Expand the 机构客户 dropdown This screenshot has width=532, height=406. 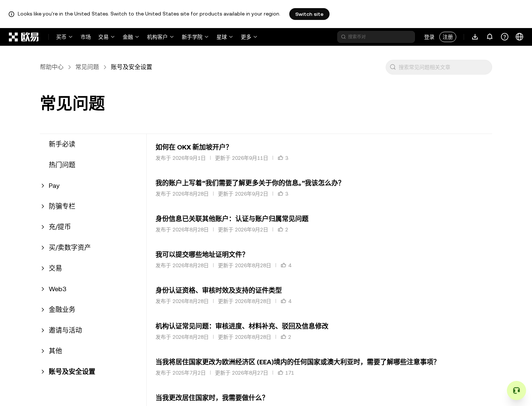click(x=160, y=37)
